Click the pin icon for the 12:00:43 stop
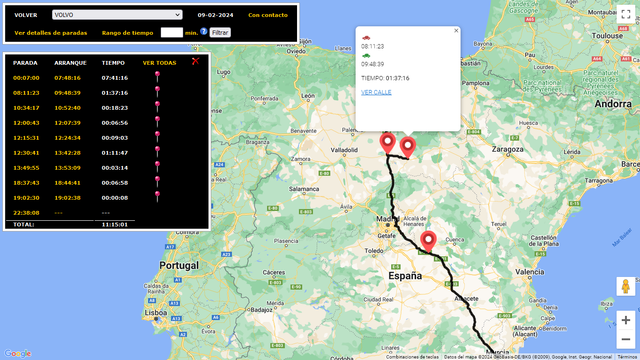Screen dimensions: 640x360 [x=157, y=121]
